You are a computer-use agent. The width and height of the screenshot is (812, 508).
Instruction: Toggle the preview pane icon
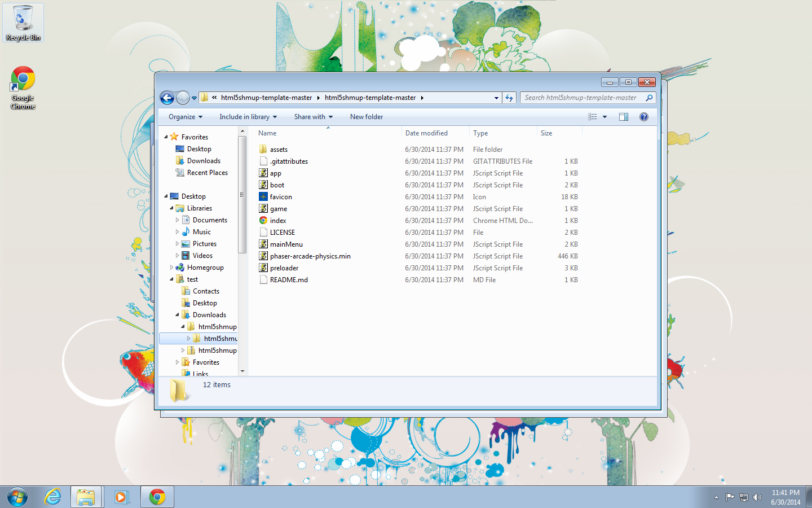(x=624, y=117)
